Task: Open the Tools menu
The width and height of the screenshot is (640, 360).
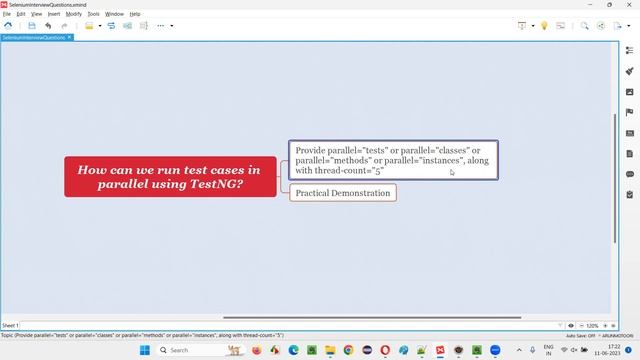Action: 93,14
